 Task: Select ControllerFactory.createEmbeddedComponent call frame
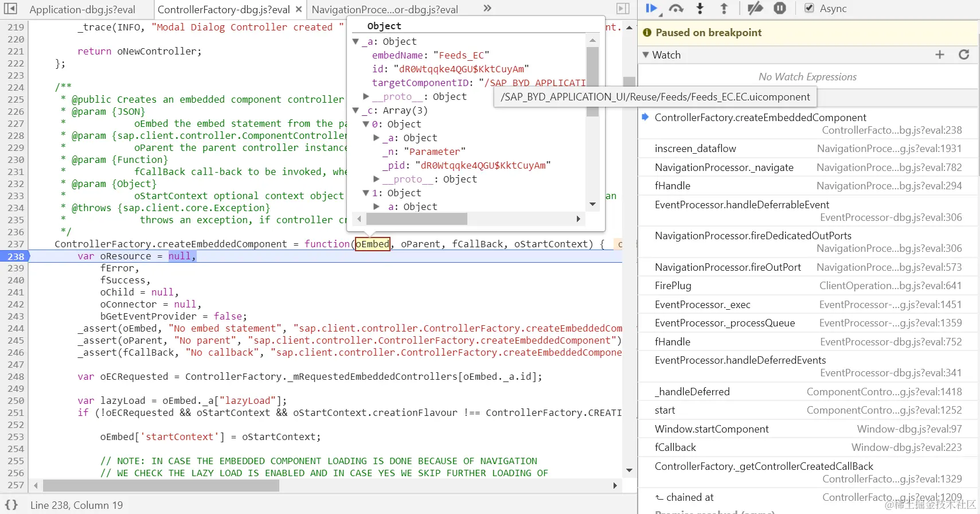click(808, 123)
